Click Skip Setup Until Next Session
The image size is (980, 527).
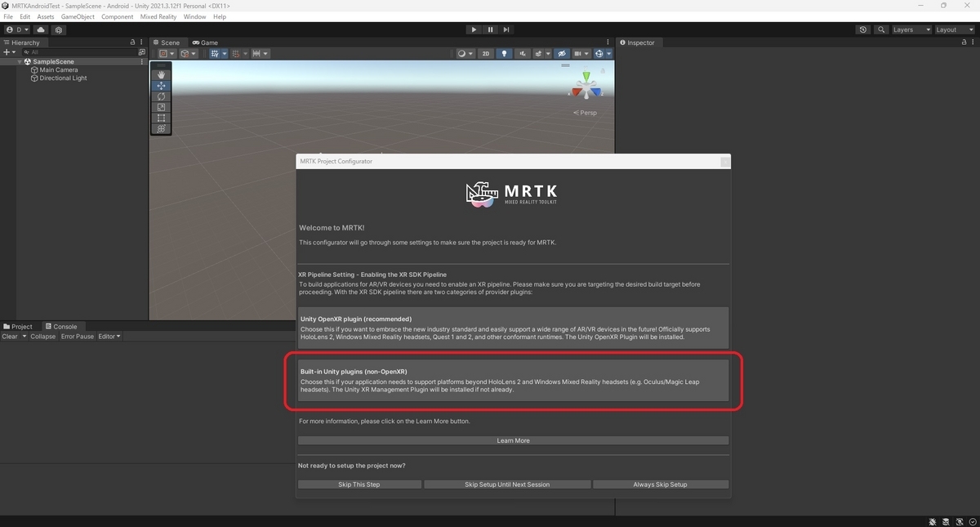pyautogui.click(x=507, y=485)
